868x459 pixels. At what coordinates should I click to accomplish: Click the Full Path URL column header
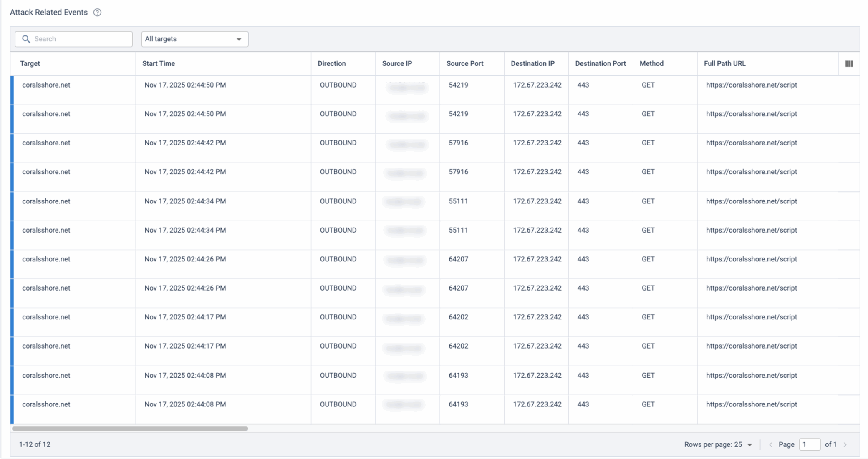724,63
